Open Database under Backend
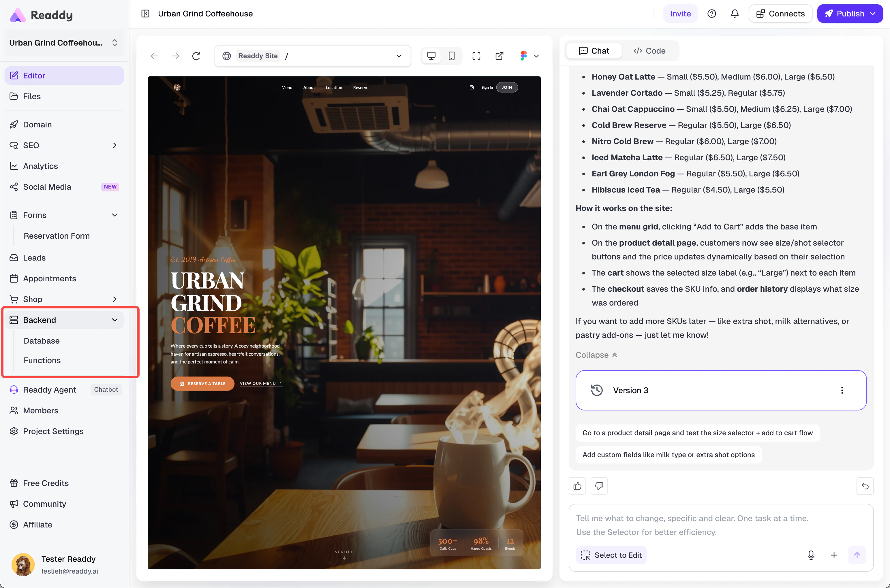Image resolution: width=890 pixels, height=588 pixels. click(42, 341)
